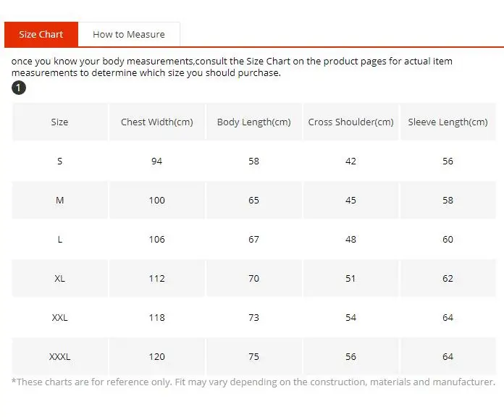Click the black number 1 badge icon

tap(19, 88)
